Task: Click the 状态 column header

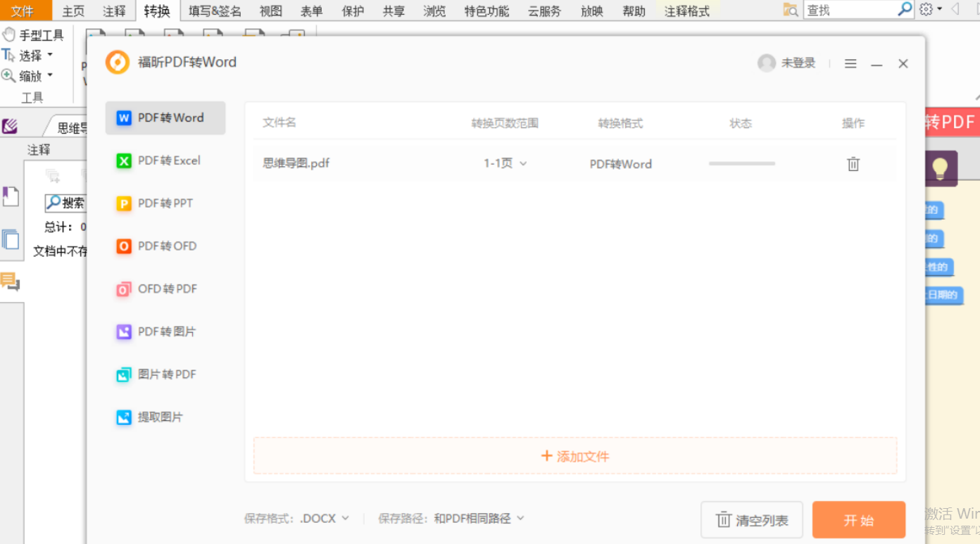Action: pos(741,123)
